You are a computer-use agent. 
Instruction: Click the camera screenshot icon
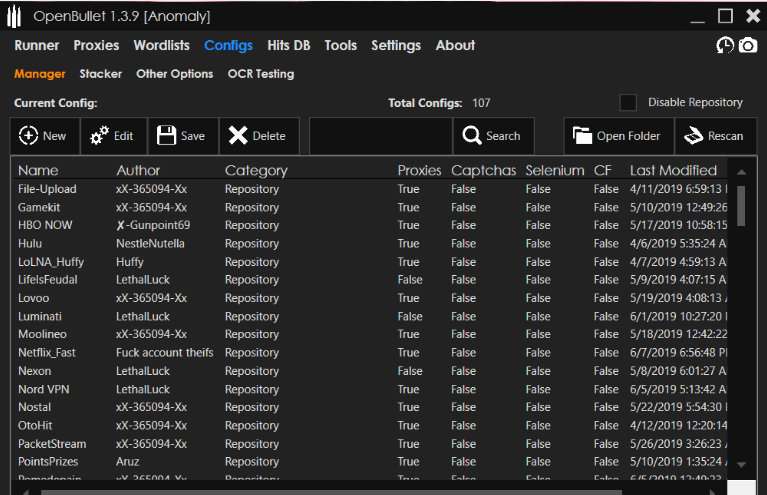[748, 46]
